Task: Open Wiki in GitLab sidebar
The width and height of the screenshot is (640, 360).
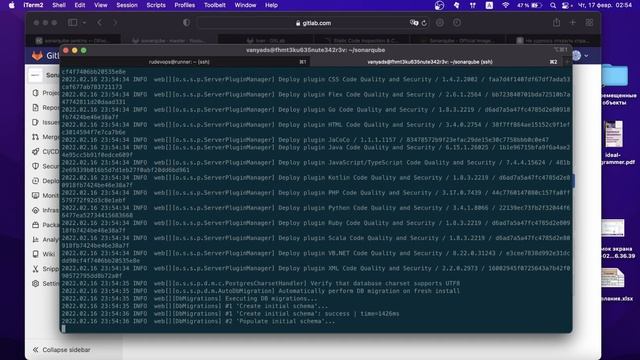Action: click(44, 254)
